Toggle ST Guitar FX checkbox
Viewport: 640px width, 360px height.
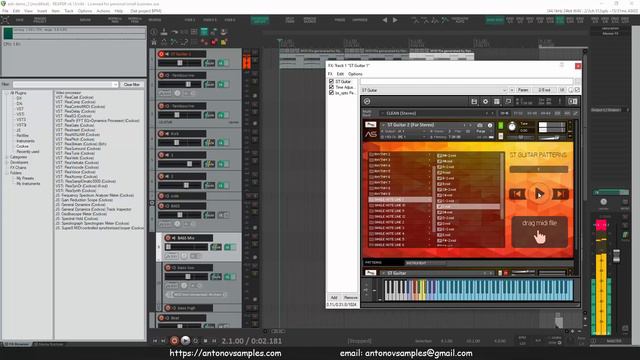click(331, 82)
